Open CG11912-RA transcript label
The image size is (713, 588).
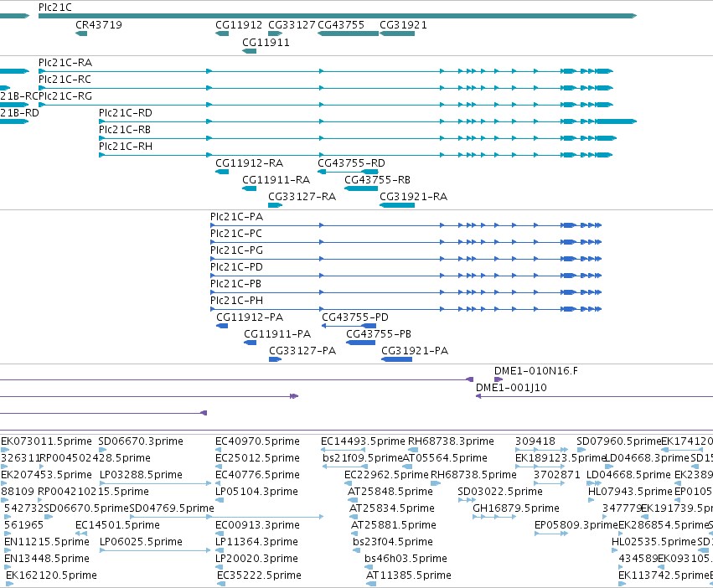pos(249,162)
